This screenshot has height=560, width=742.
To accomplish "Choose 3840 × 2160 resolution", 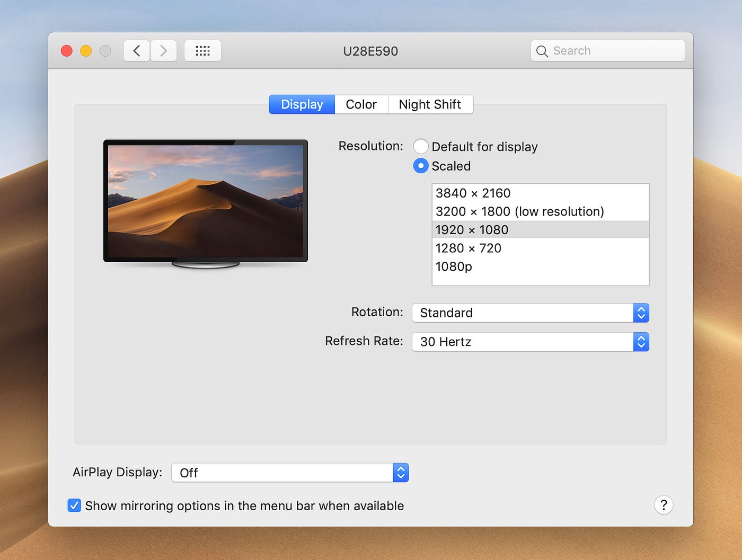I will [x=541, y=193].
